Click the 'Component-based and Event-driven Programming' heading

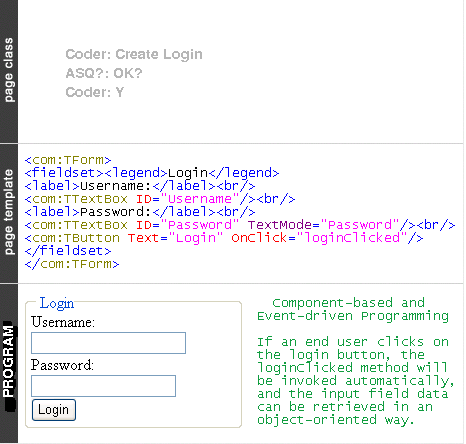[x=353, y=309]
